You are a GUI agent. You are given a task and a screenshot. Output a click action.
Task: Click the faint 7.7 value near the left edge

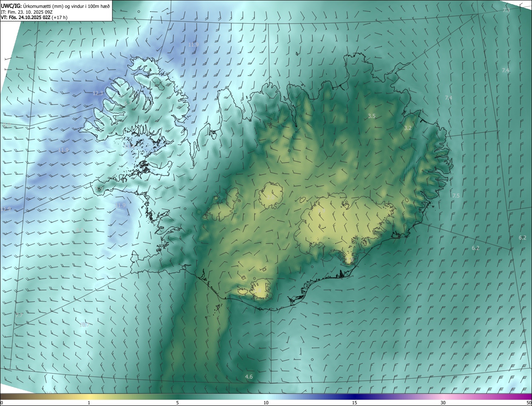(x=19, y=316)
